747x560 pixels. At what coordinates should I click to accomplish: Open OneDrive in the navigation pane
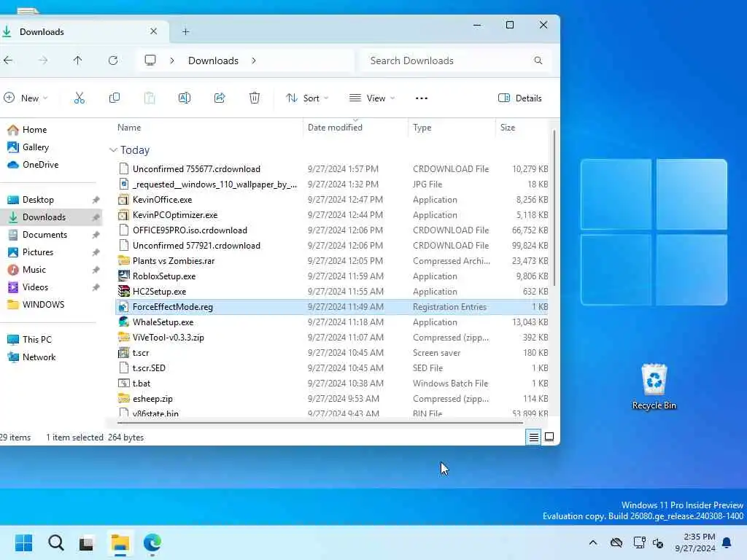click(x=34, y=165)
